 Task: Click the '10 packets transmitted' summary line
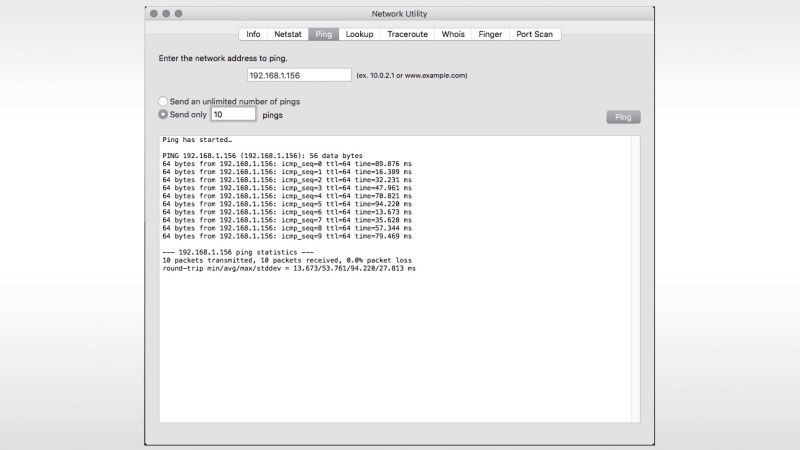(x=287, y=260)
